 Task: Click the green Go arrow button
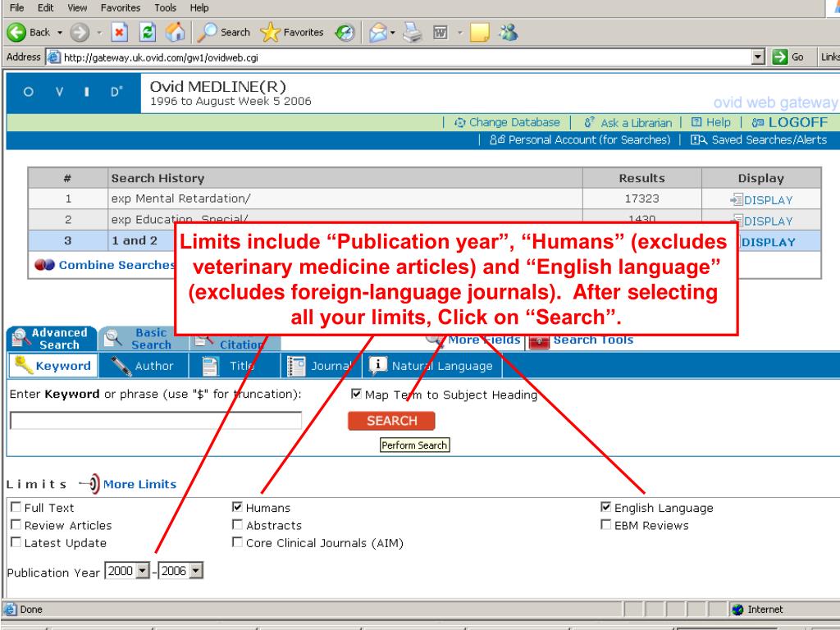(780, 57)
